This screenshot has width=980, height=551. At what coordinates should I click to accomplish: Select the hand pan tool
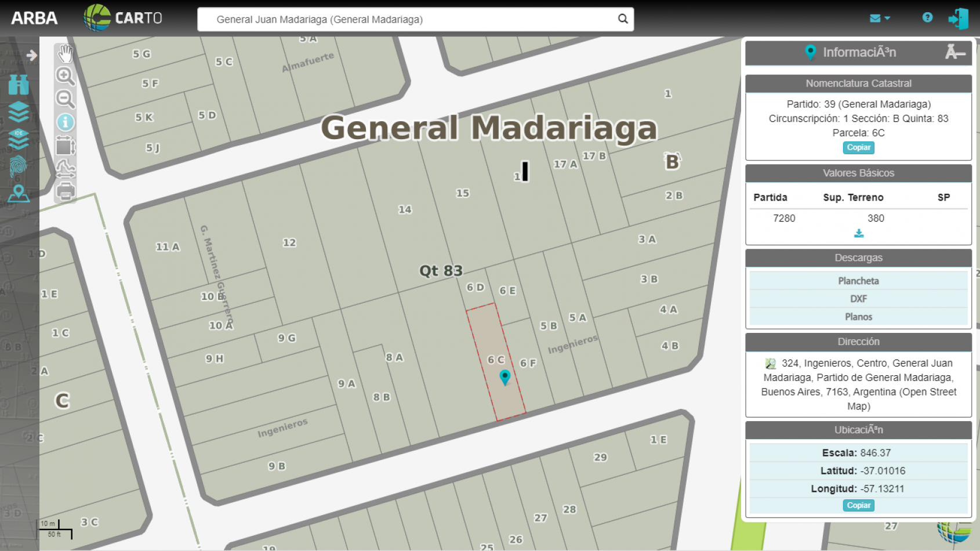click(x=66, y=54)
